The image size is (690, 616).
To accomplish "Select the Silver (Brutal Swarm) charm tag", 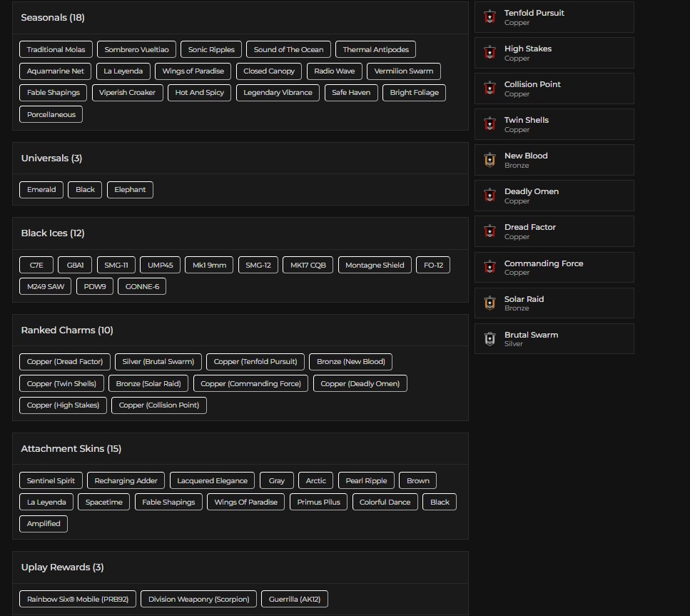I will [x=158, y=362].
